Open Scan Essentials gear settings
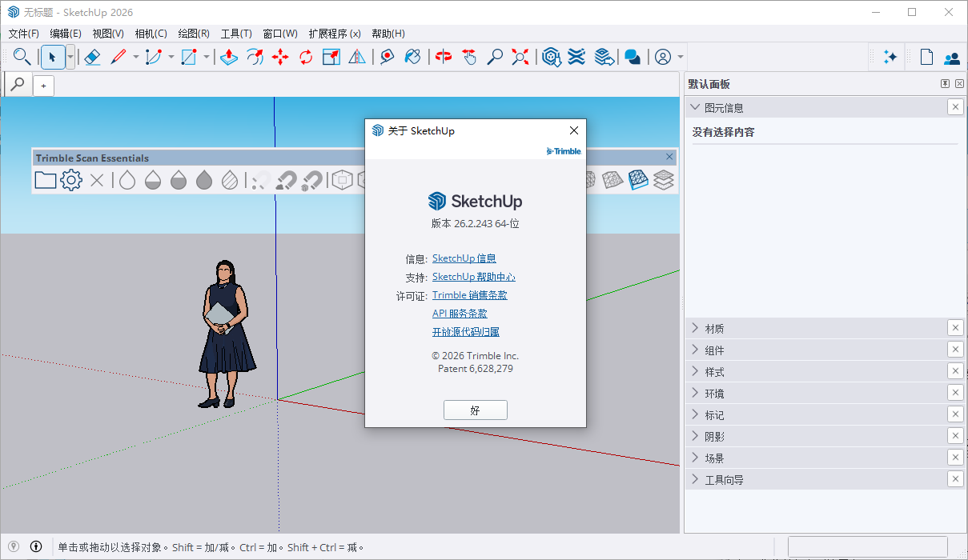The width and height of the screenshot is (968, 560). [71, 180]
